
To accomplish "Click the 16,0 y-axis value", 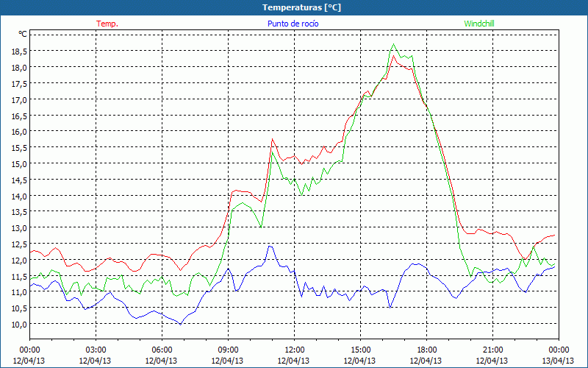I will (x=19, y=132).
